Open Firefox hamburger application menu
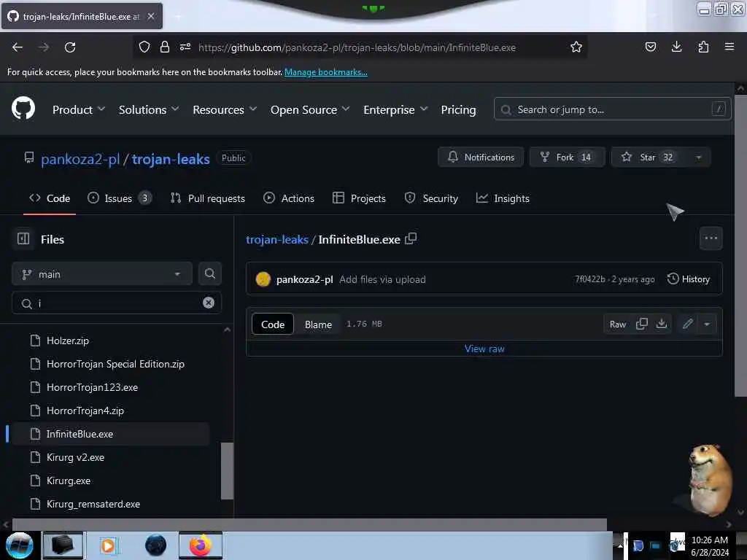 [x=729, y=47]
